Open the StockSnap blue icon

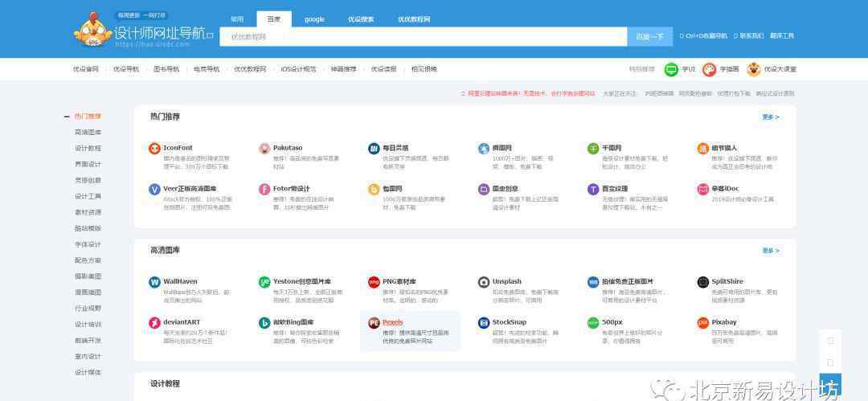click(x=484, y=323)
